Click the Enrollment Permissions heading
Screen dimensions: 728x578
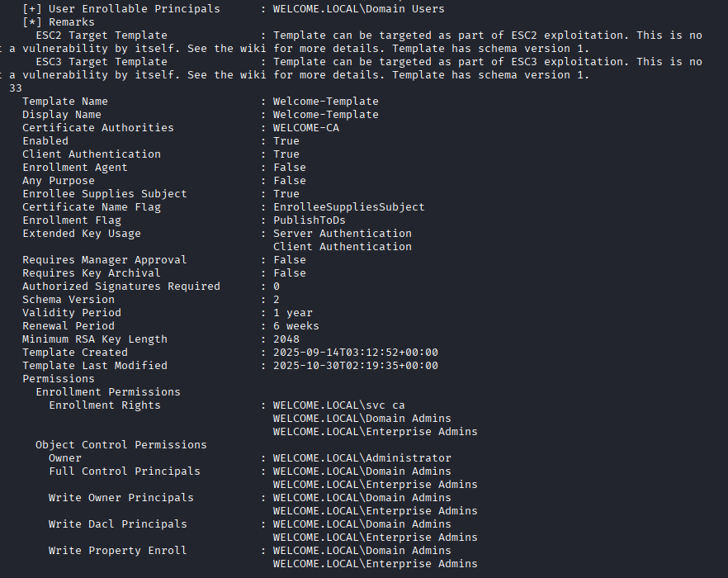107,392
